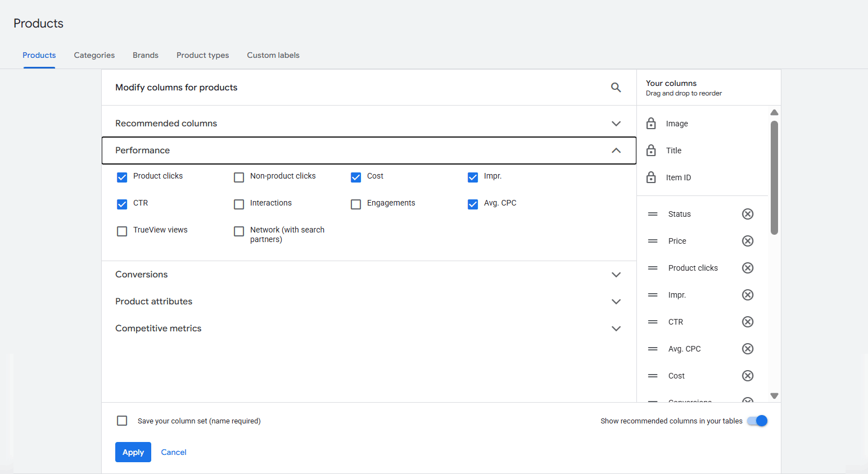Screen dimensions: 868x474
Task: Click the Recommended columns section label
Action: 166,124
